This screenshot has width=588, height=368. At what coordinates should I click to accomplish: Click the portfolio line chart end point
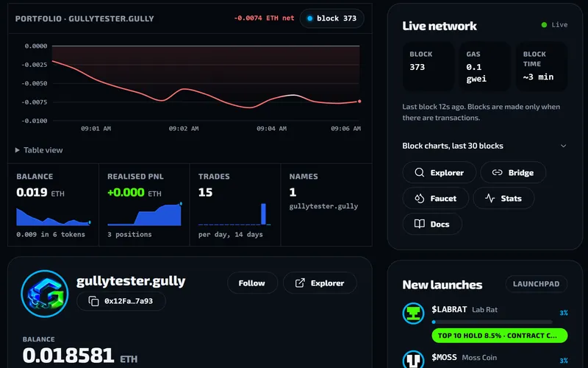click(x=359, y=102)
